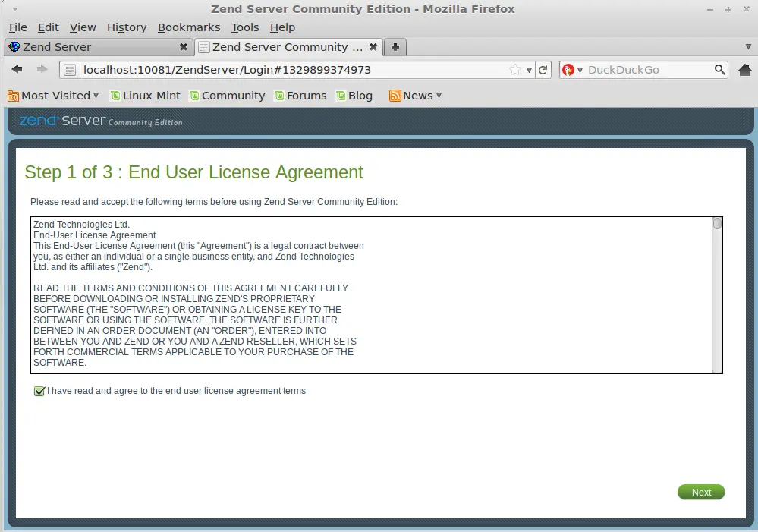Open the Edit menu
Screen dimensions: 758x532
(x=49, y=27)
